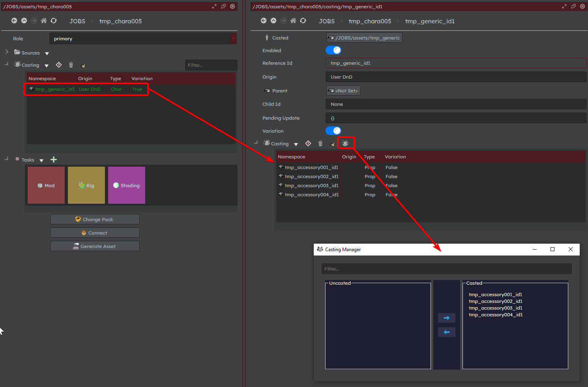Viewport: 588px width, 387px height.
Task: Move item to Casted with right arrow
Action: (x=447, y=318)
